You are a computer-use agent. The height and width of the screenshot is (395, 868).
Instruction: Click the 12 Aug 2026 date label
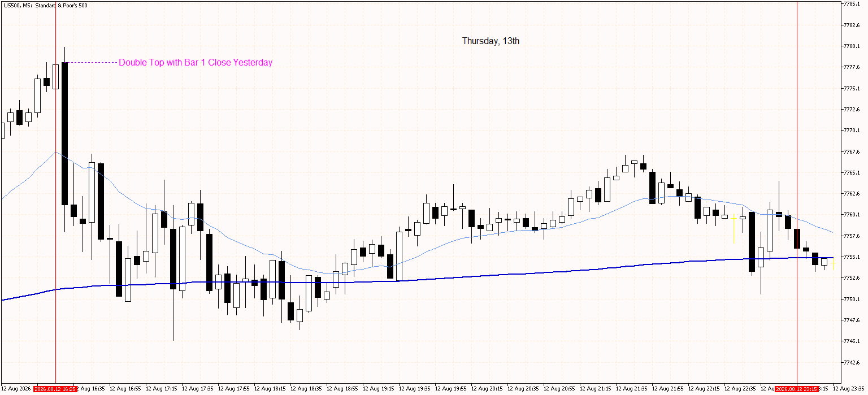tap(16, 389)
